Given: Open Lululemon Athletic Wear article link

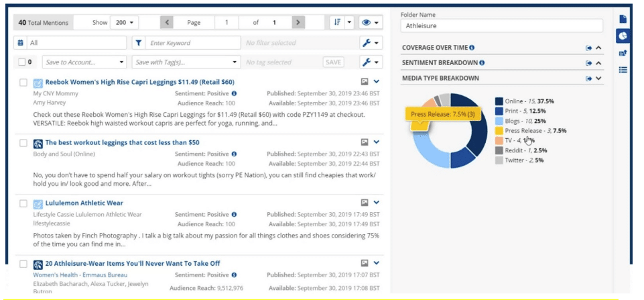Looking at the screenshot, I should [x=84, y=203].
